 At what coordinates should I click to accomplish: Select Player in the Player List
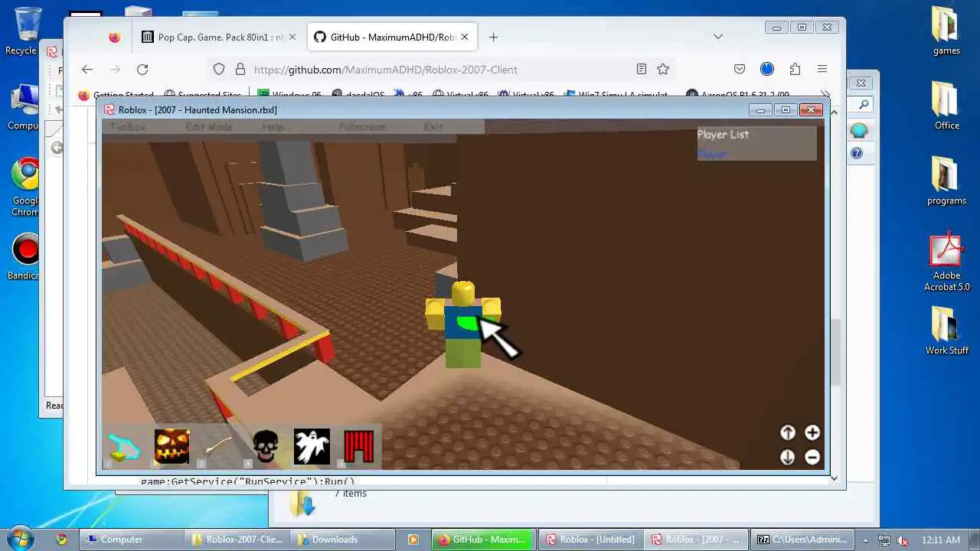click(x=712, y=154)
